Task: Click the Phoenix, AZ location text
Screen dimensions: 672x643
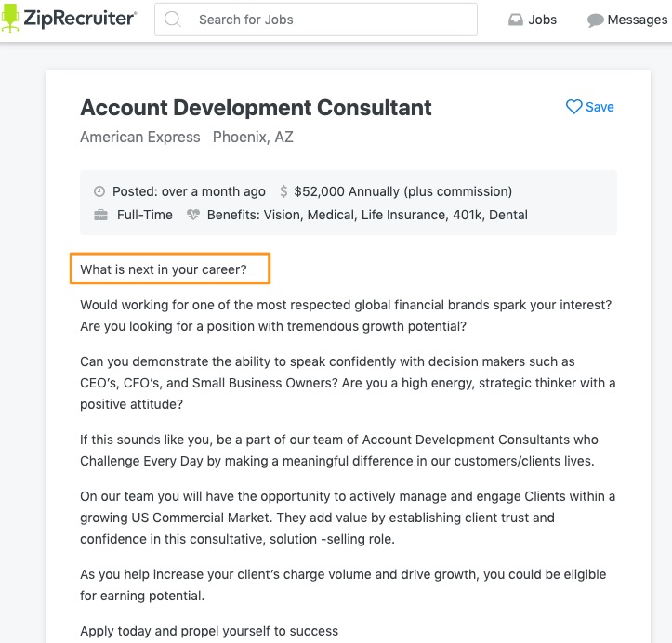Action: (x=253, y=138)
